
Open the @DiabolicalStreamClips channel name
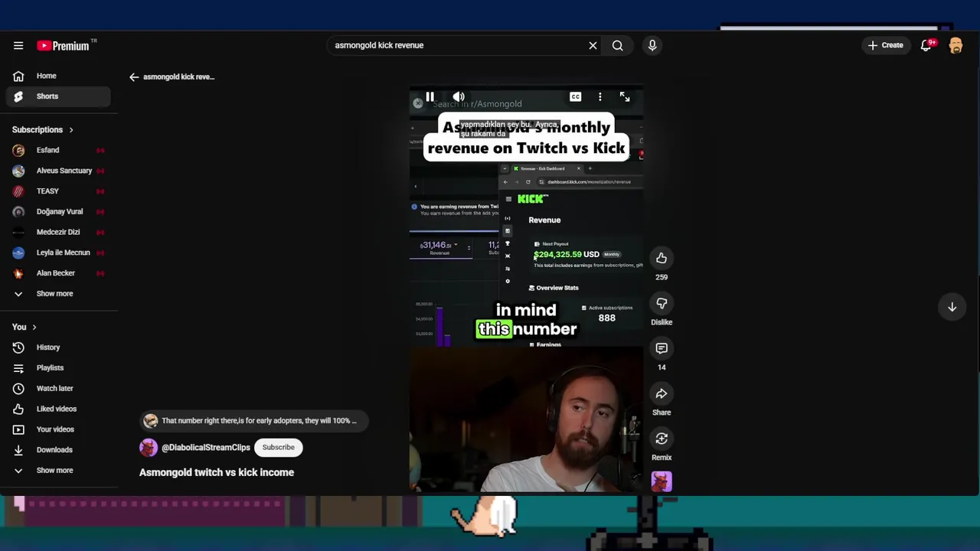206,448
